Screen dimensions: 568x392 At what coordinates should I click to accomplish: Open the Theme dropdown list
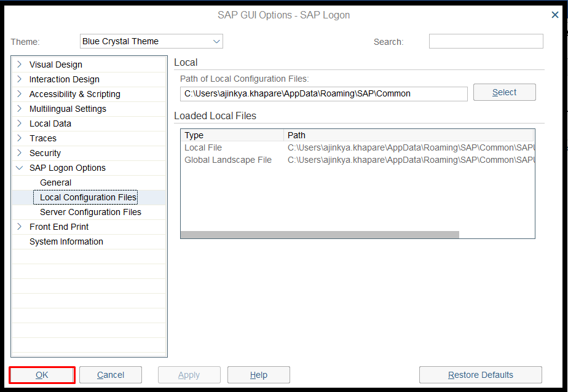tap(216, 41)
